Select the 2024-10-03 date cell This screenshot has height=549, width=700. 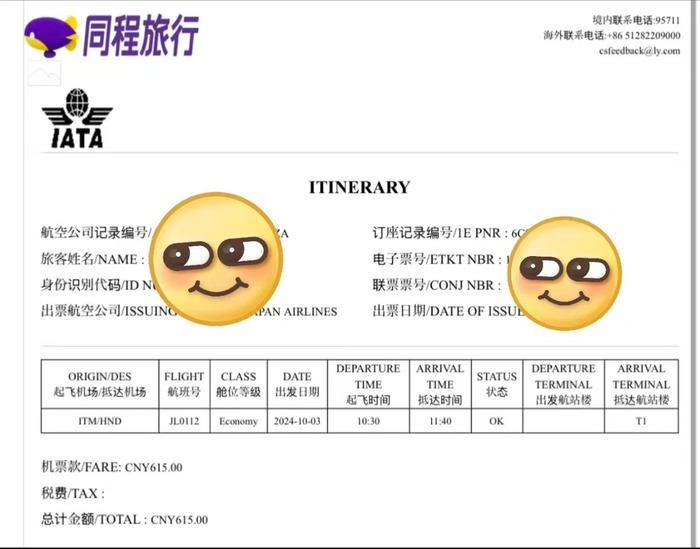297,421
